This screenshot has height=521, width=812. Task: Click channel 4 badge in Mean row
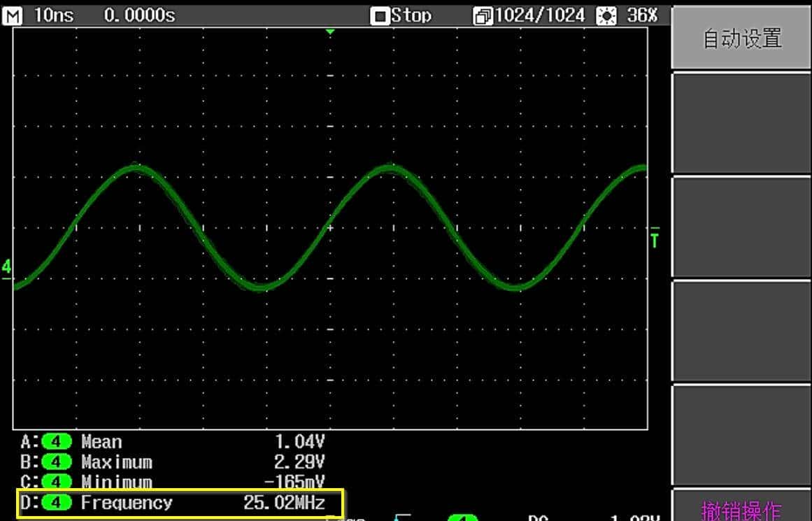coord(57,442)
